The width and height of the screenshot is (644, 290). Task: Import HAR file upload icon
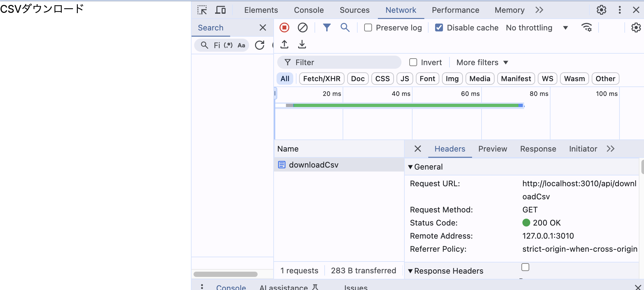(x=284, y=45)
